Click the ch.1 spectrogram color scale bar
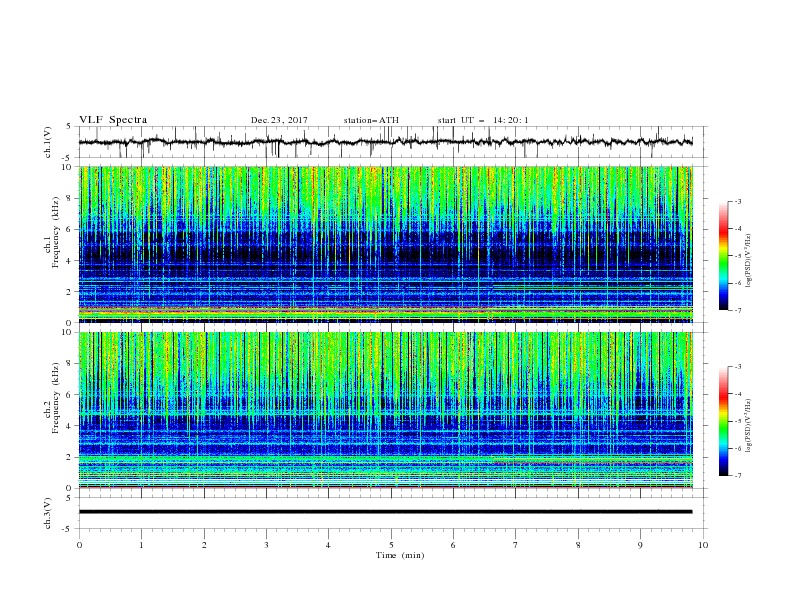 (x=723, y=256)
